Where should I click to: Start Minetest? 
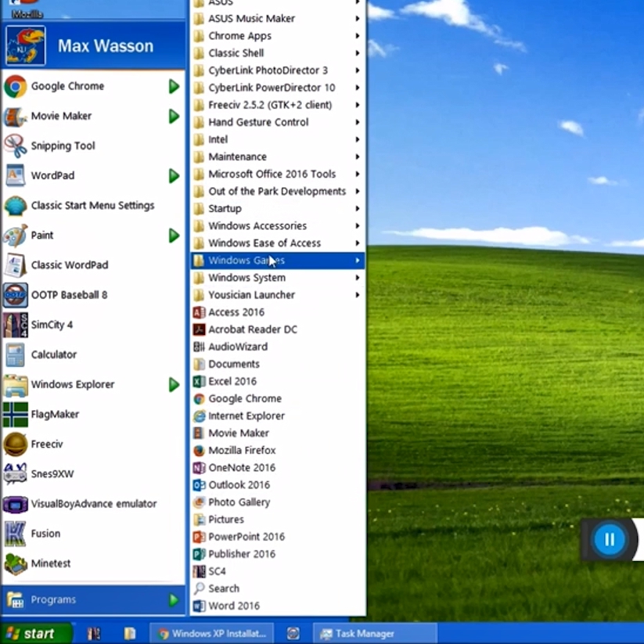click(x=93, y=563)
